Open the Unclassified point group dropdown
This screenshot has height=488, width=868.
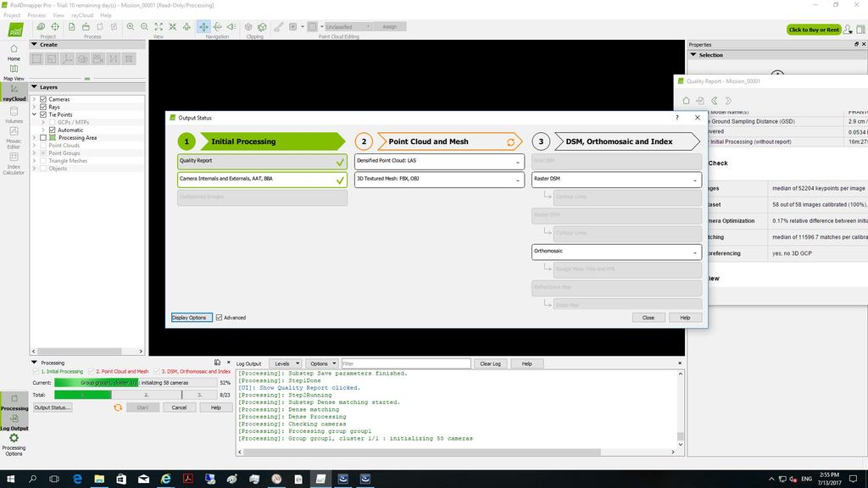click(348, 26)
